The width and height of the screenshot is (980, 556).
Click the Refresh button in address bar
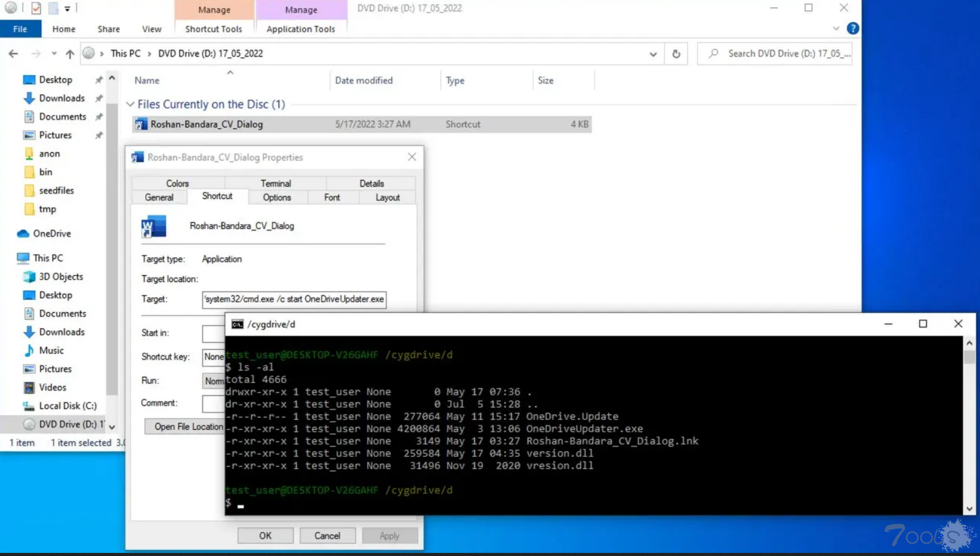point(676,54)
